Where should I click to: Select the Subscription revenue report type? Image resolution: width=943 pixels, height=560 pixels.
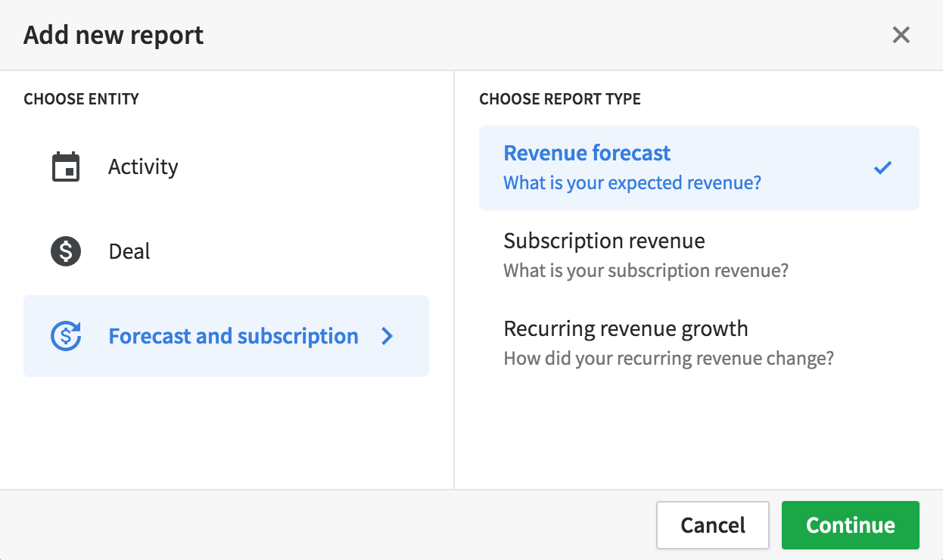tap(699, 256)
